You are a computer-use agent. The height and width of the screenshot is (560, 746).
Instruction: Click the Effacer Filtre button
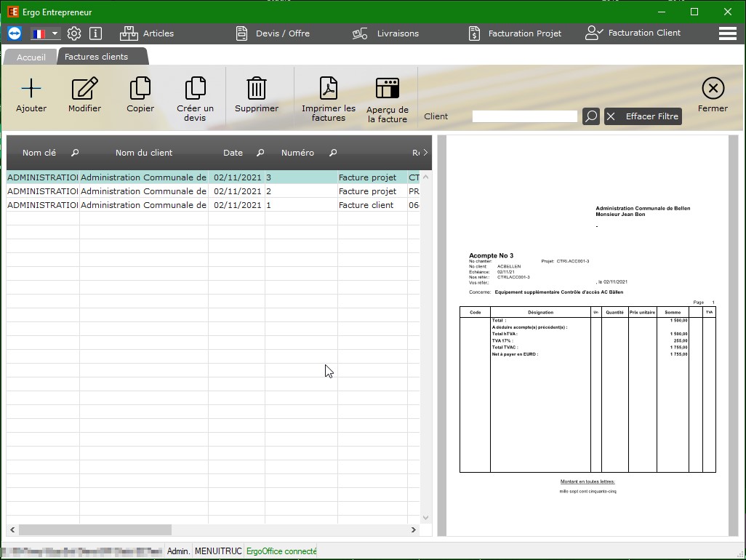point(643,116)
